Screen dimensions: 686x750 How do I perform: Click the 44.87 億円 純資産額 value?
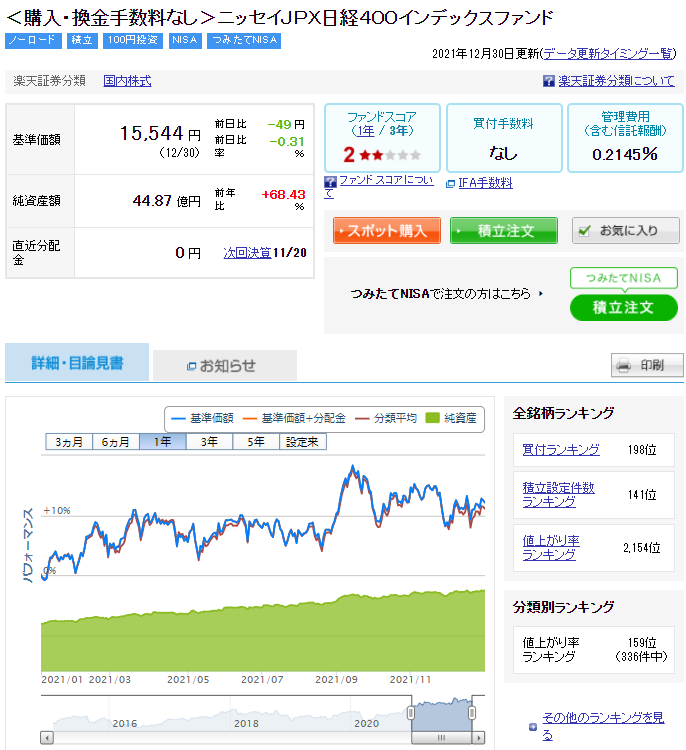coord(166,201)
